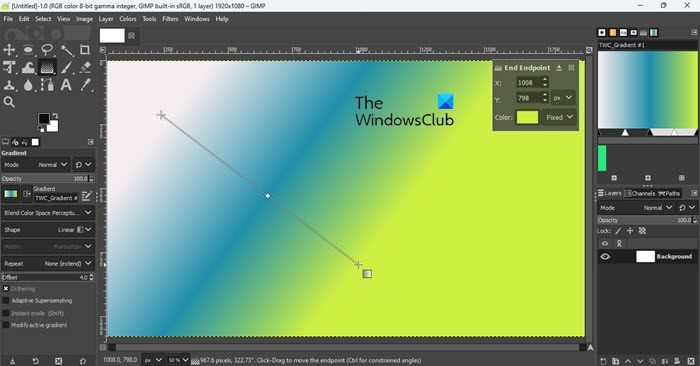Viewport: 700px width, 366px height.
Task: Open the File menu
Action: click(x=8, y=19)
